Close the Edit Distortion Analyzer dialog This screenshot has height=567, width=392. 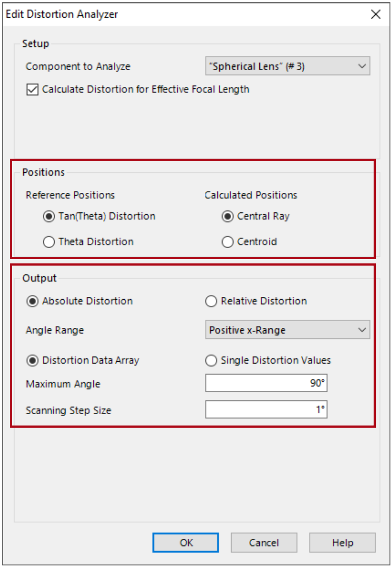(376, 15)
